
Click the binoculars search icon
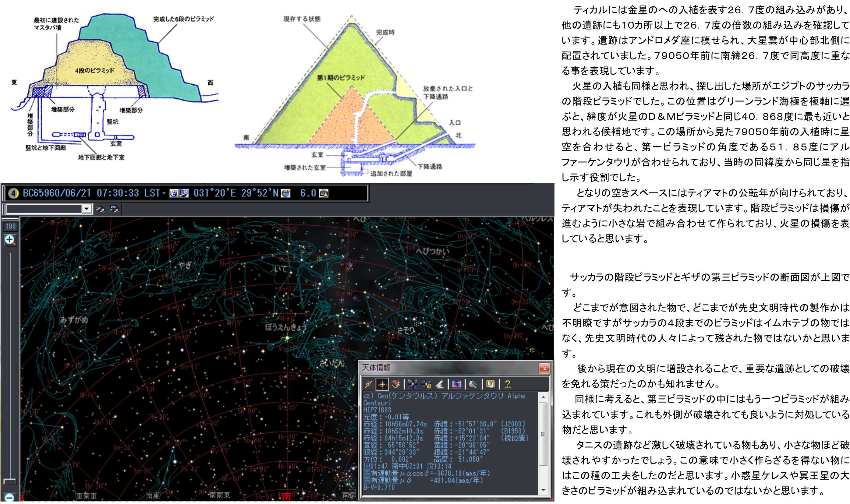click(x=100, y=209)
